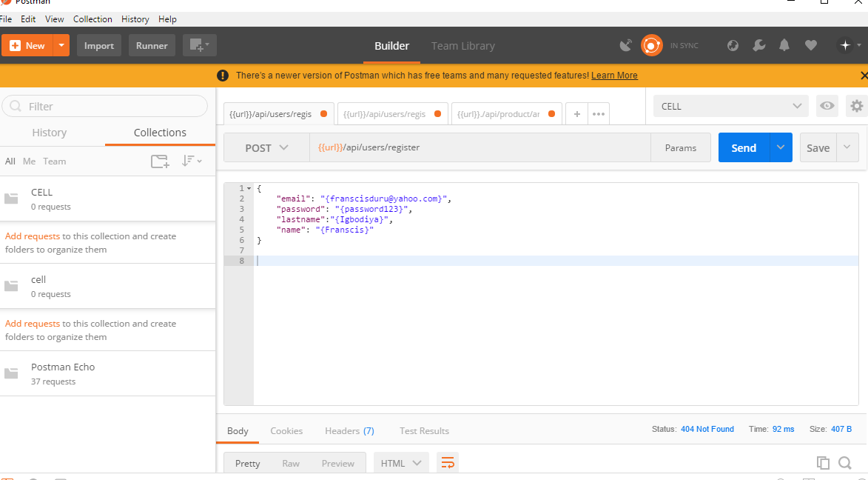
Task: Open the user profile avatar menu
Action: [849, 45]
